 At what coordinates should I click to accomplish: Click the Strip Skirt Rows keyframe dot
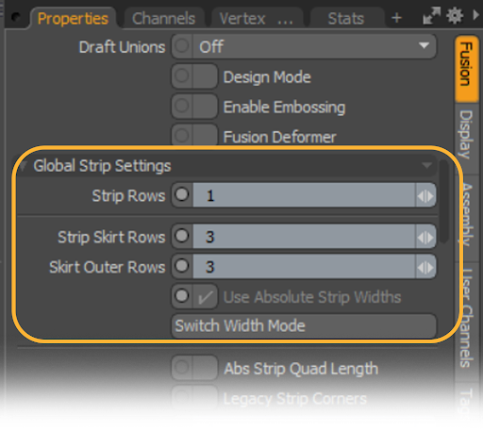click(x=182, y=236)
